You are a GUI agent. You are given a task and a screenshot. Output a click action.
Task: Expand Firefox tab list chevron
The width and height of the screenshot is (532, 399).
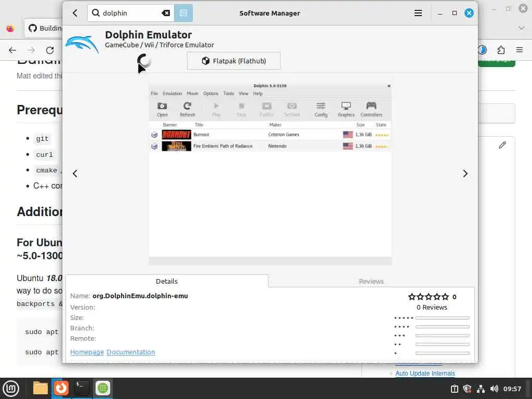(x=522, y=28)
